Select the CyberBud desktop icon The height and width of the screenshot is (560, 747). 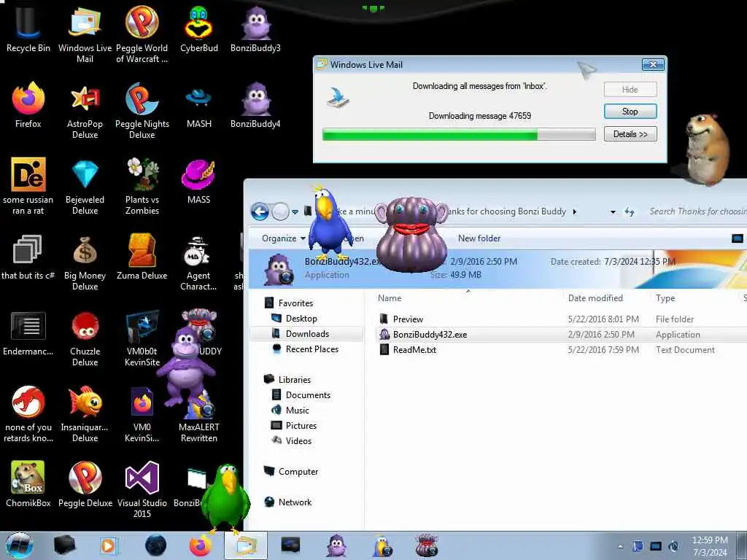(x=198, y=29)
